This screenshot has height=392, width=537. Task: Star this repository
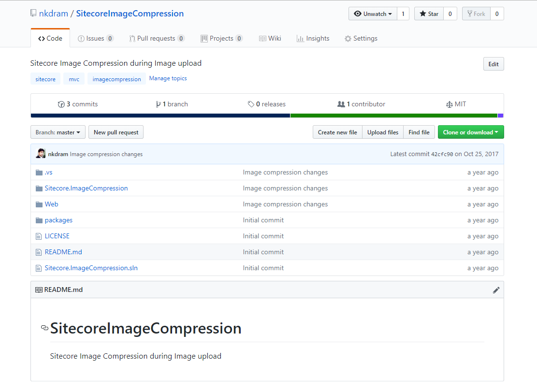click(x=429, y=14)
